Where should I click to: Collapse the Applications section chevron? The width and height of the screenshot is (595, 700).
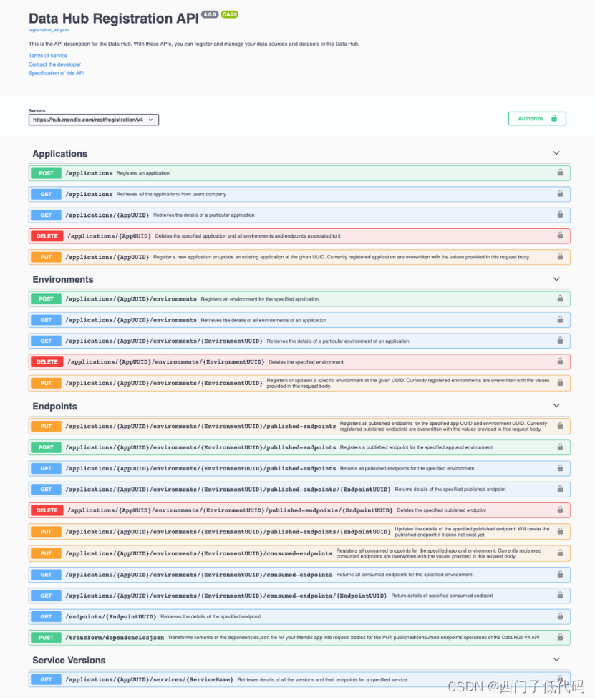[x=556, y=153]
